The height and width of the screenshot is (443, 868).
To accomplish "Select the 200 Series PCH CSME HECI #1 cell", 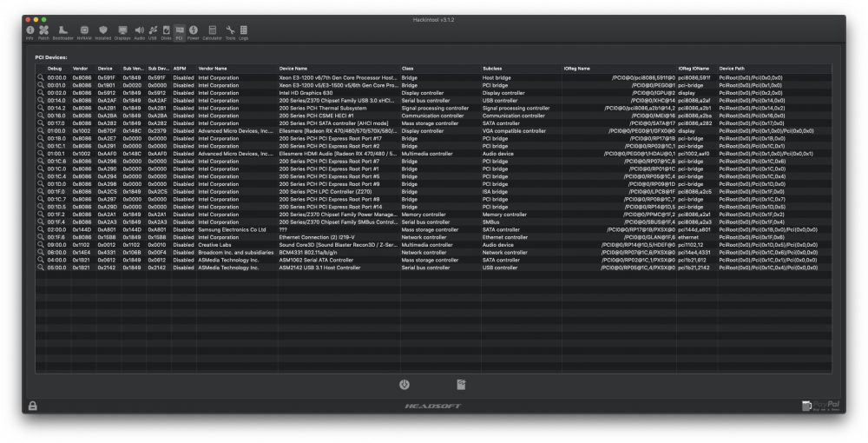I will click(x=316, y=116).
